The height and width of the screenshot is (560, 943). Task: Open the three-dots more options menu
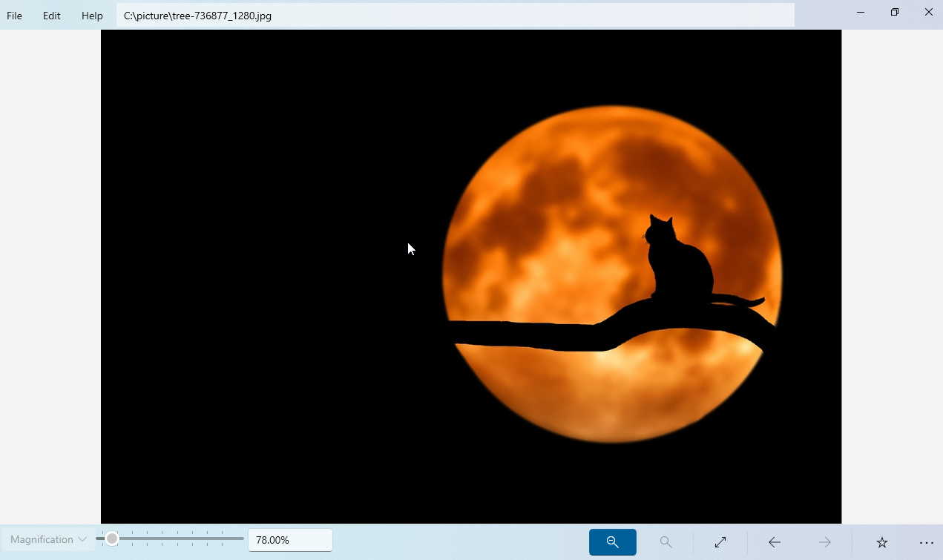926,542
